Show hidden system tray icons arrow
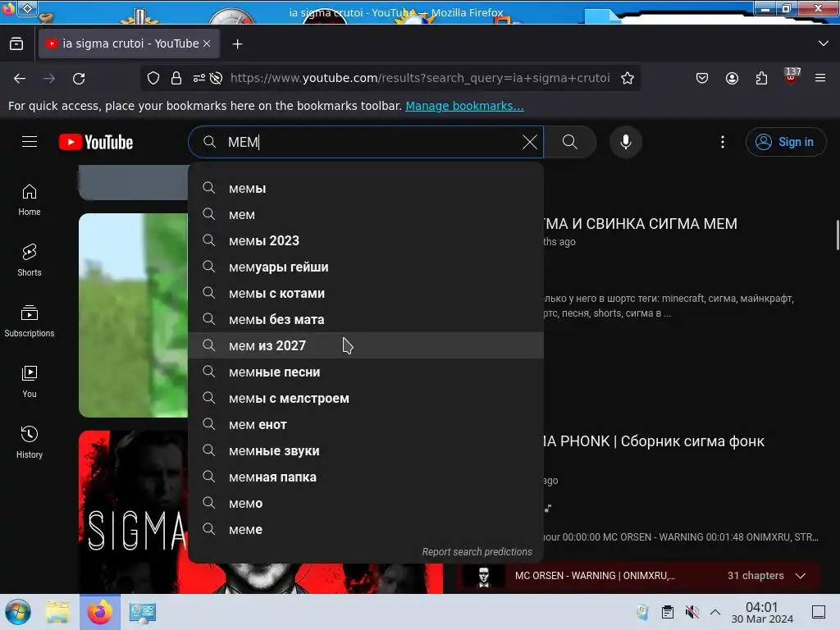 tap(715, 612)
